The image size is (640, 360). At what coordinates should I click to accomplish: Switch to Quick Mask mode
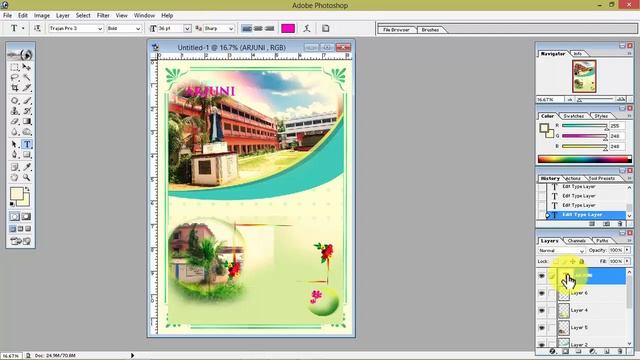pos(26,217)
